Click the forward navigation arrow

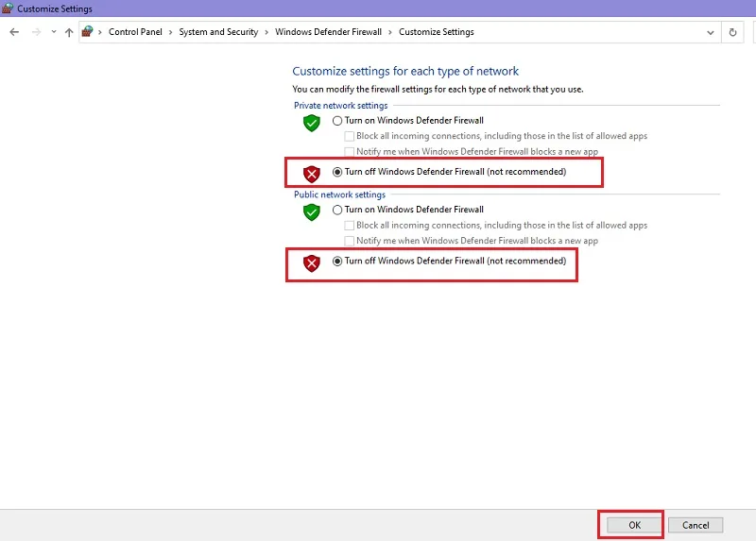[36, 32]
